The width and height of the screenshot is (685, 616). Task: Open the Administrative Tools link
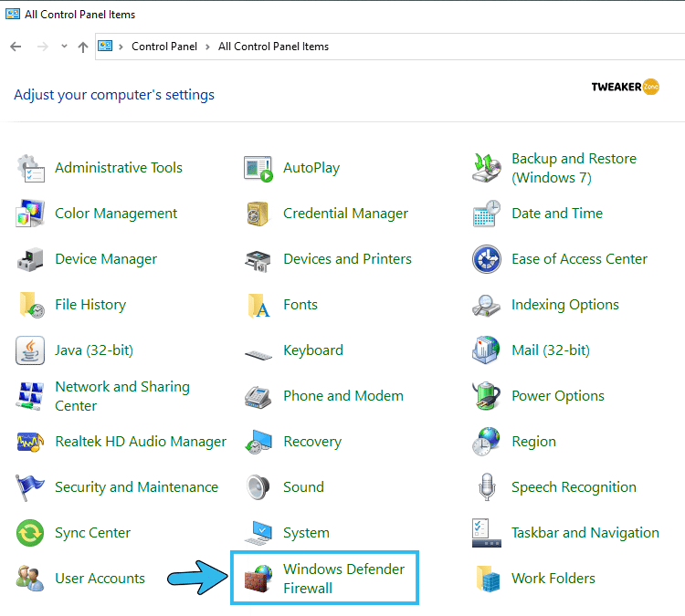point(119,168)
